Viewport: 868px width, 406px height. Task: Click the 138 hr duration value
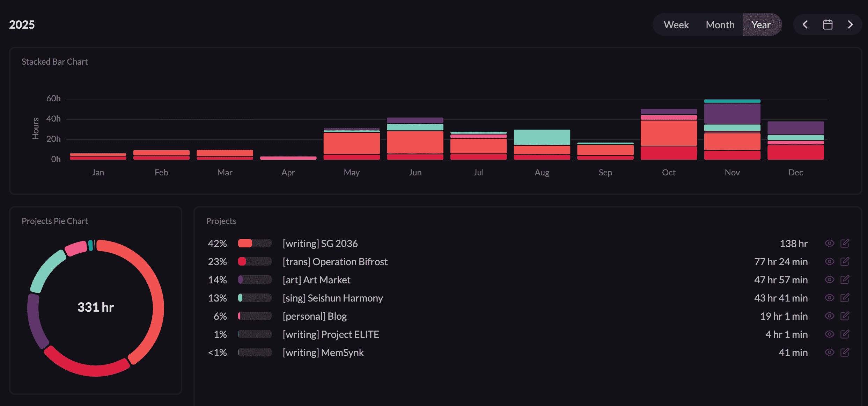(794, 243)
